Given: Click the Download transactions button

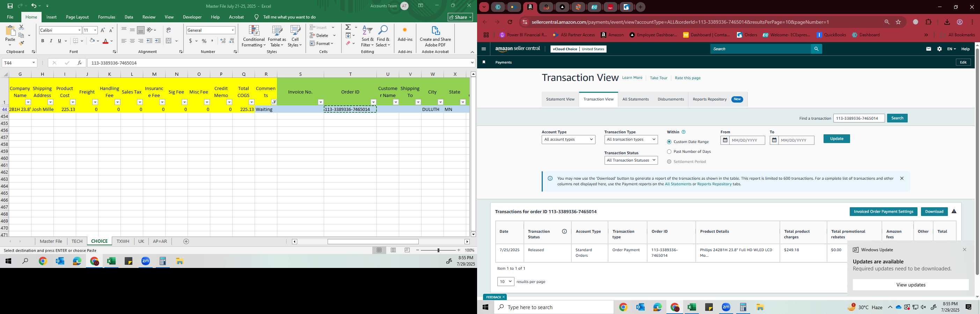Looking at the screenshot, I should point(934,212).
